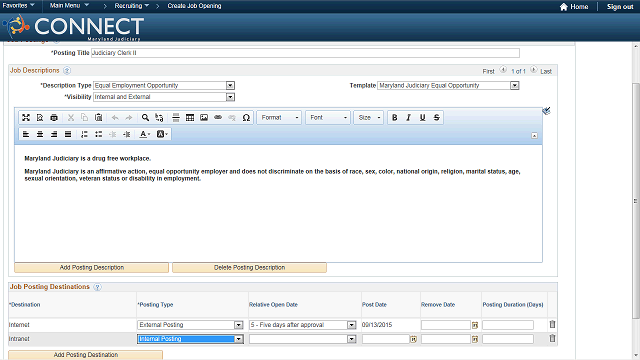Click Delete Posting Description button
This screenshot has width=640, height=360.
point(249,267)
